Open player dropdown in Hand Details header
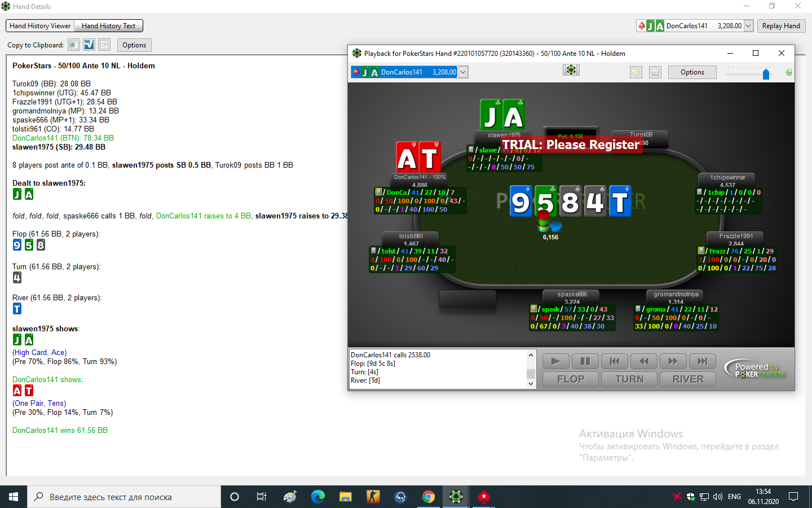The width and height of the screenshot is (812, 508). (x=748, y=26)
